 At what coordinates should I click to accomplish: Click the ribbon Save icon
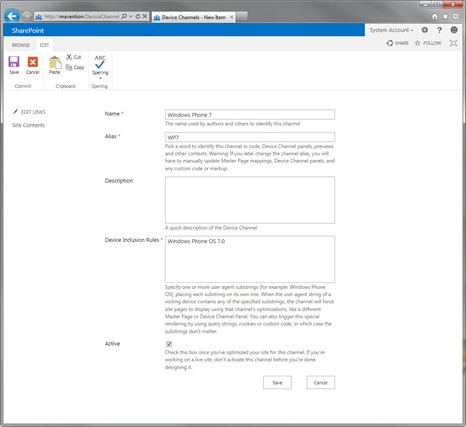[x=14, y=62]
